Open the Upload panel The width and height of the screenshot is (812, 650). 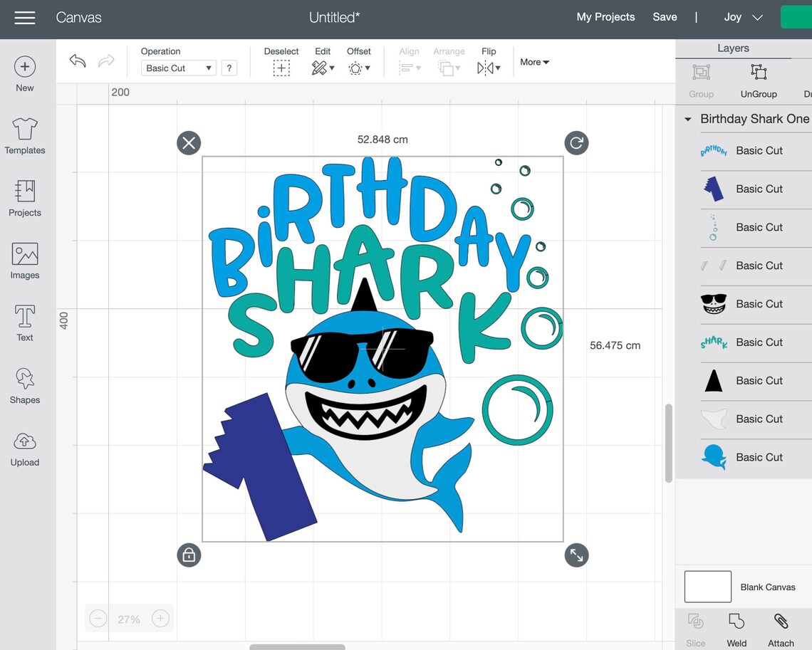point(24,449)
